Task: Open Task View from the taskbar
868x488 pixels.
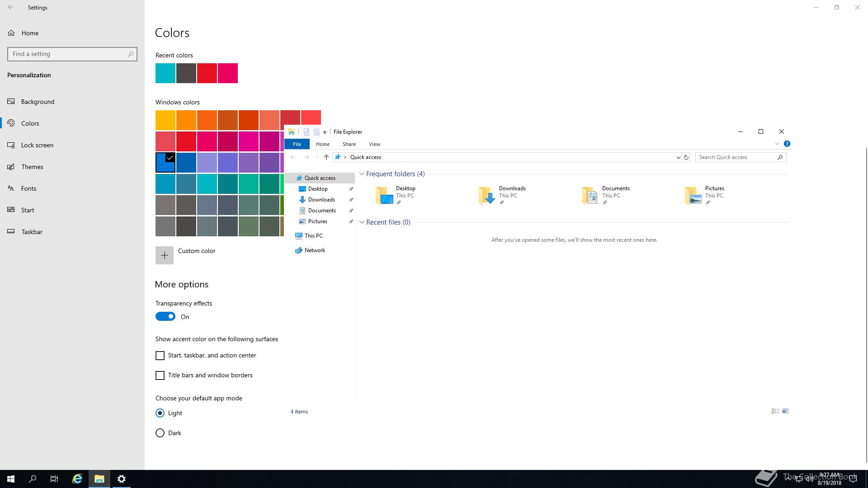Action: coord(54,479)
